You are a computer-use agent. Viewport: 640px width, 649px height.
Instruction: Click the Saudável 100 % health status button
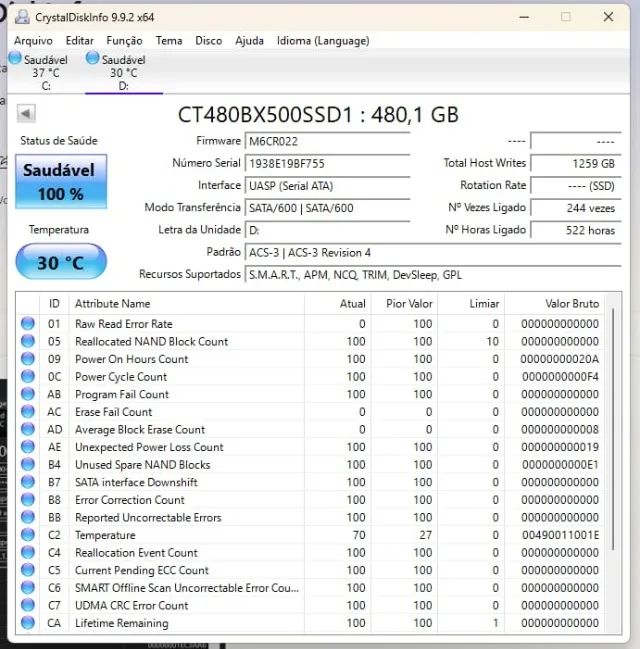point(61,181)
